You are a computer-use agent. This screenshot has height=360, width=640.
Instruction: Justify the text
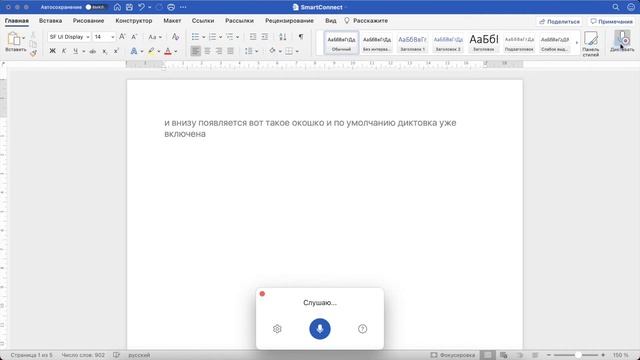coord(230,51)
